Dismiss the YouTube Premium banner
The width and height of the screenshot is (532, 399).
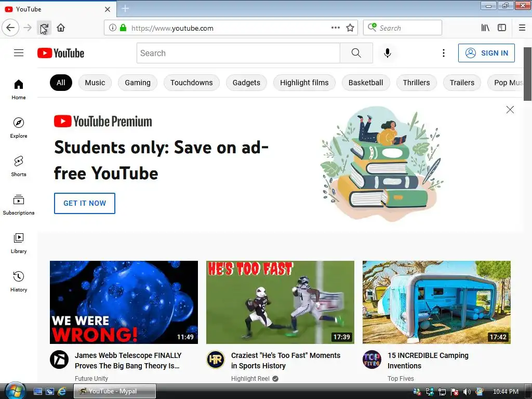(x=510, y=110)
